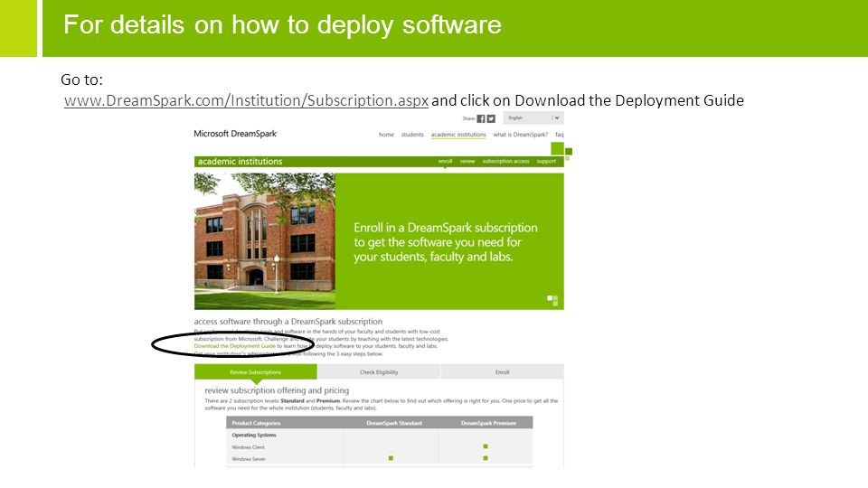
Task: Select the Review Subscriptions tab
Action: pos(256,371)
